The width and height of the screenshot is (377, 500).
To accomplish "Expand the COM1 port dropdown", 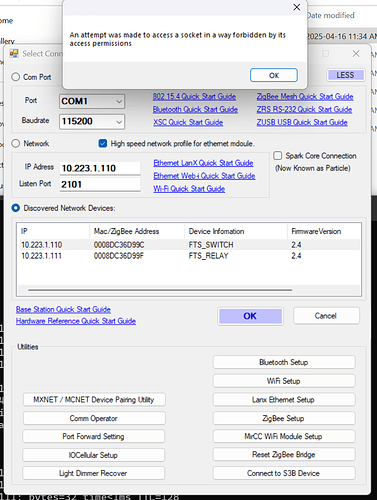I will [x=92, y=101].
